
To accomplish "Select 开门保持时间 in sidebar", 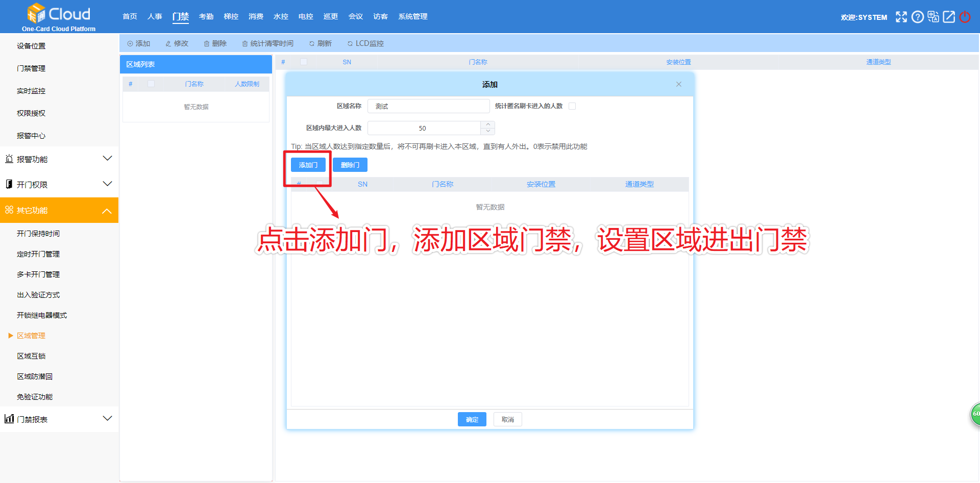I will (x=38, y=234).
